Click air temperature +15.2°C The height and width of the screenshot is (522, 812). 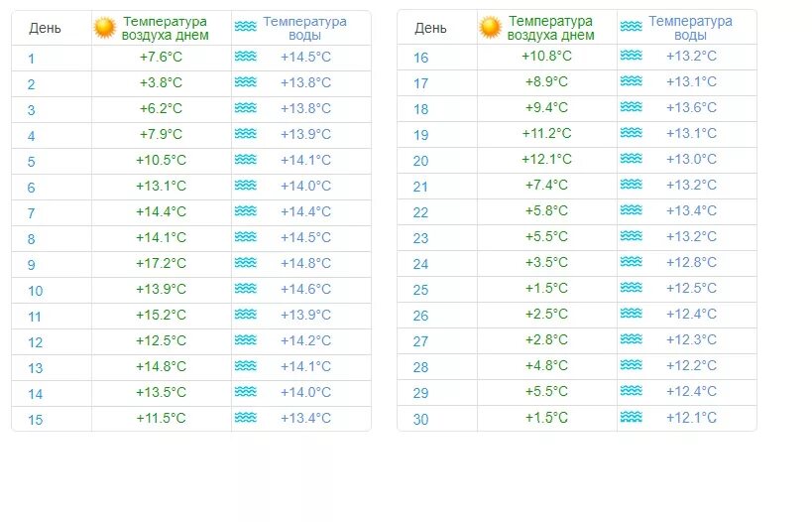pos(161,316)
